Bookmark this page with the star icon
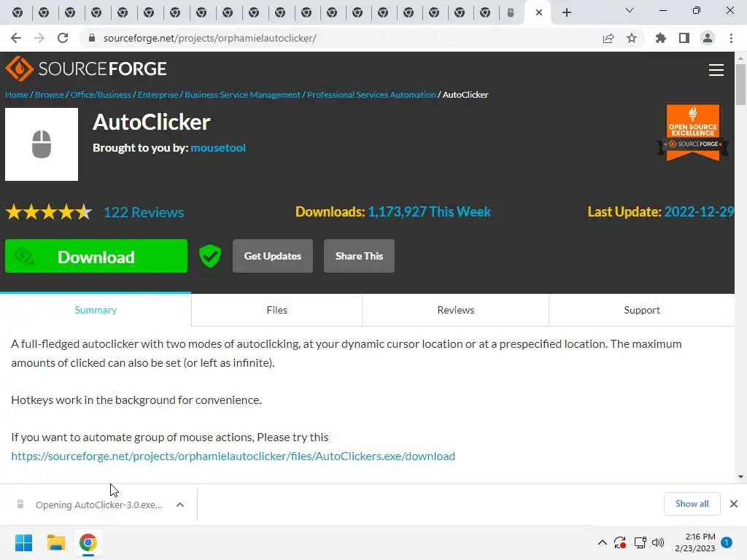This screenshot has width=747, height=560. [632, 38]
